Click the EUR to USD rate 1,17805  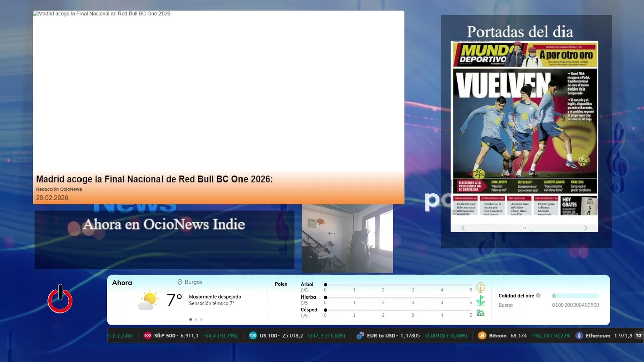(410, 336)
